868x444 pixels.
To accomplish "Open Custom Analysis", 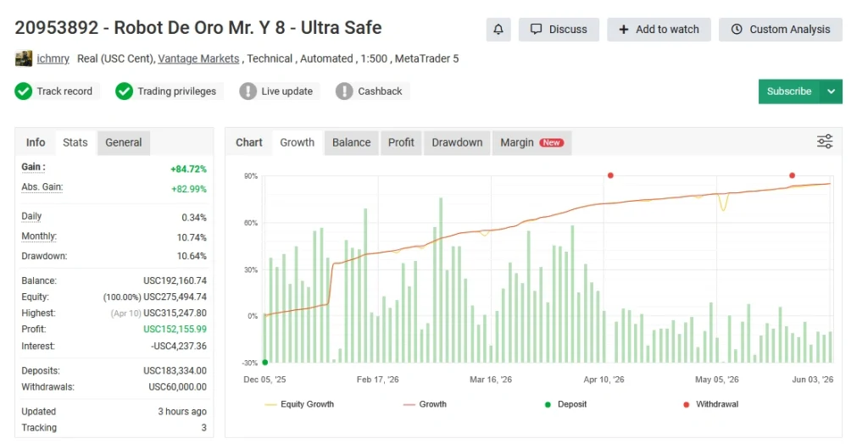I will [781, 30].
